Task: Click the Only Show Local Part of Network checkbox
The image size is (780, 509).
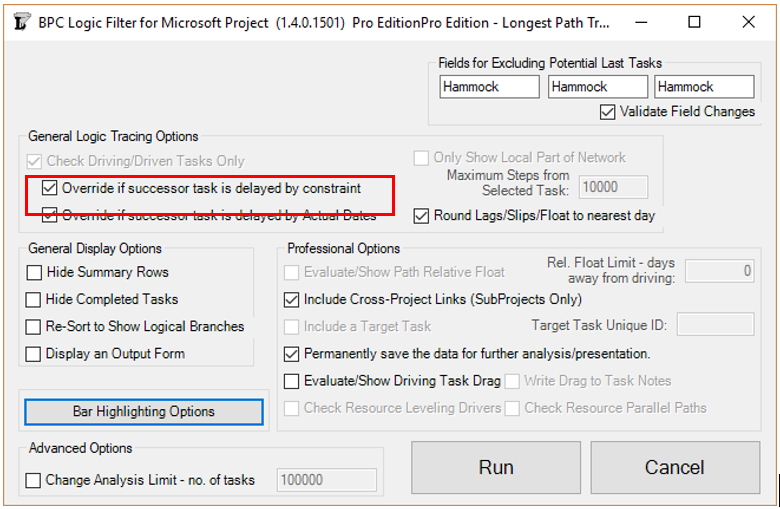Action: coord(421,158)
